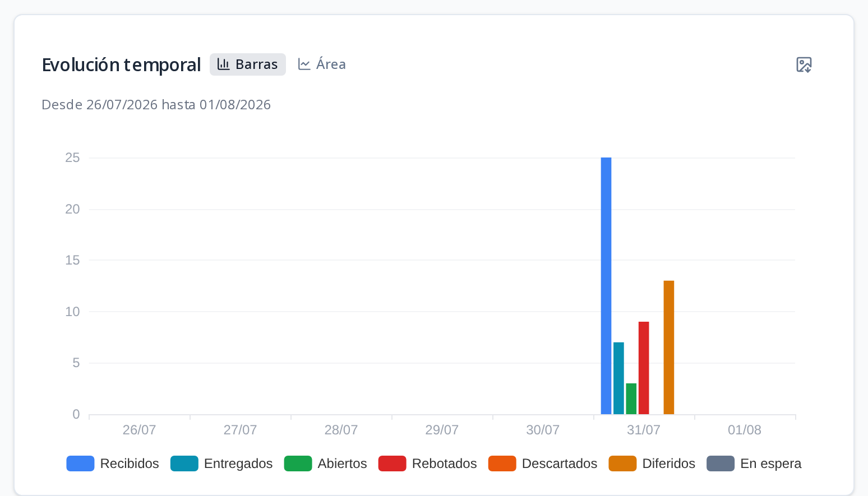Click the red Rebotados bar on 31/07

tap(644, 368)
